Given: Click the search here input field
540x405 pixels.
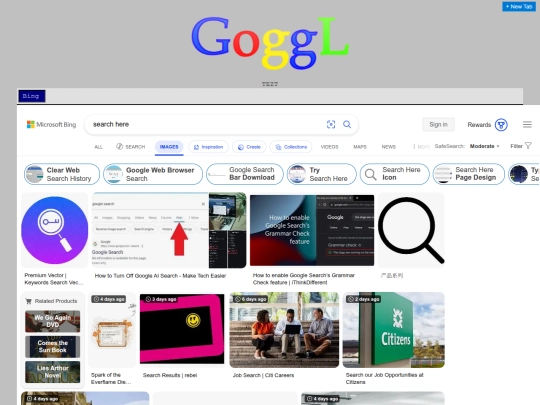Looking at the screenshot, I should (207, 124).
